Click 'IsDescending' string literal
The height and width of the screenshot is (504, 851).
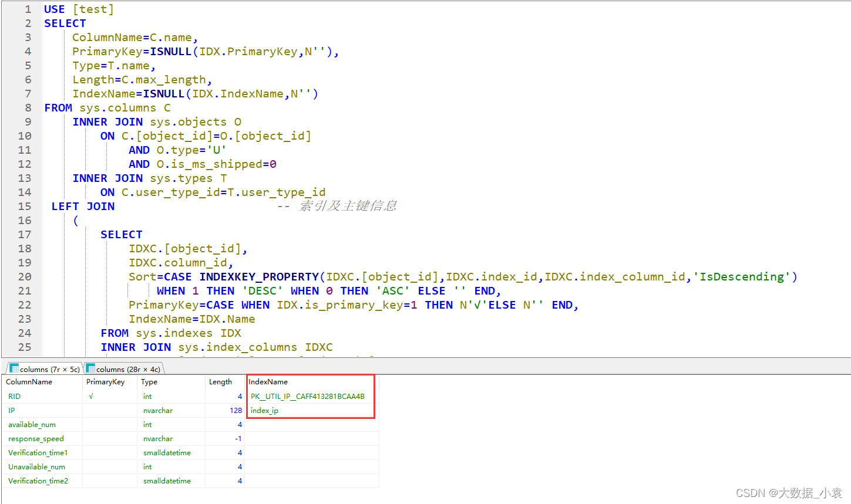point(742,277)
